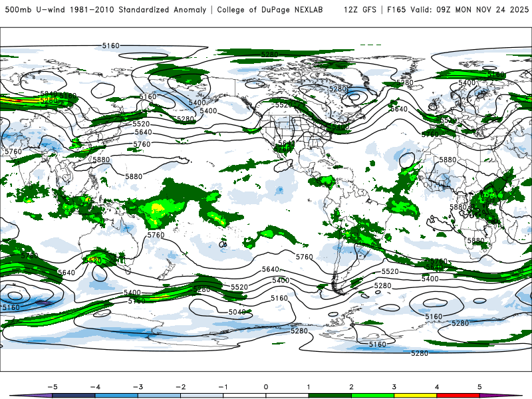Select the white swatch between -1 and 0
Screen dimensions: 532x399
click(245, 396)
